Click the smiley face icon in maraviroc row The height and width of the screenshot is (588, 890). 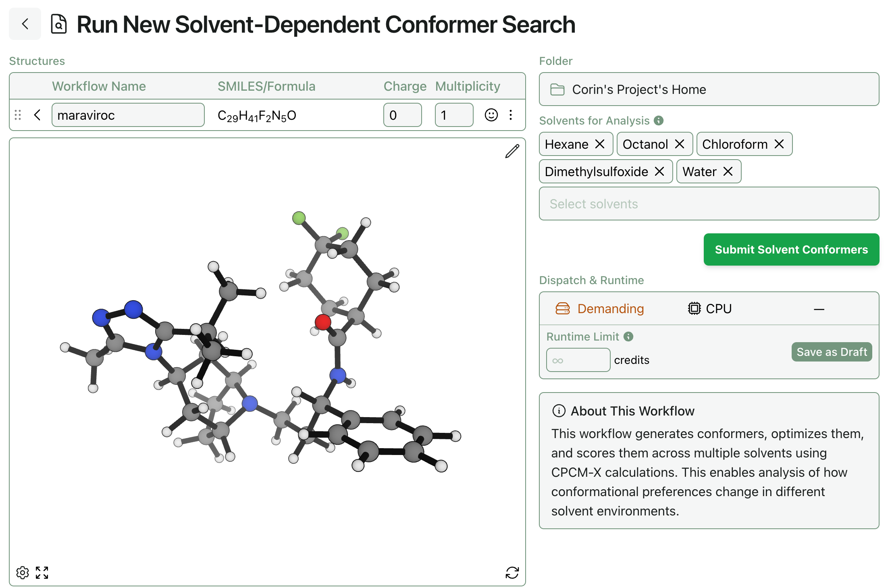pyautogui.click(x=491, y=115)
